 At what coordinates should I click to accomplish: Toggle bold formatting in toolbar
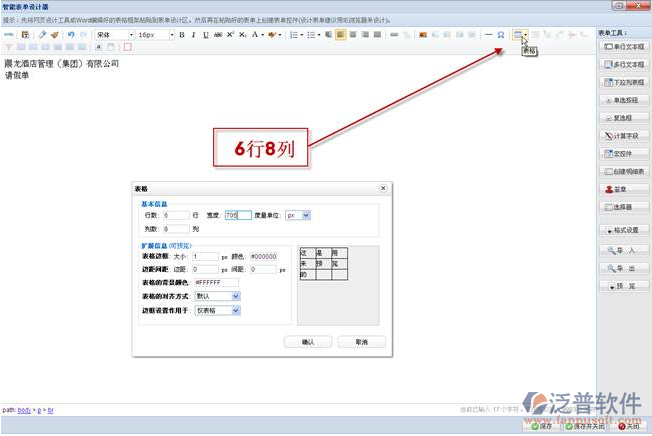(182, 35)
